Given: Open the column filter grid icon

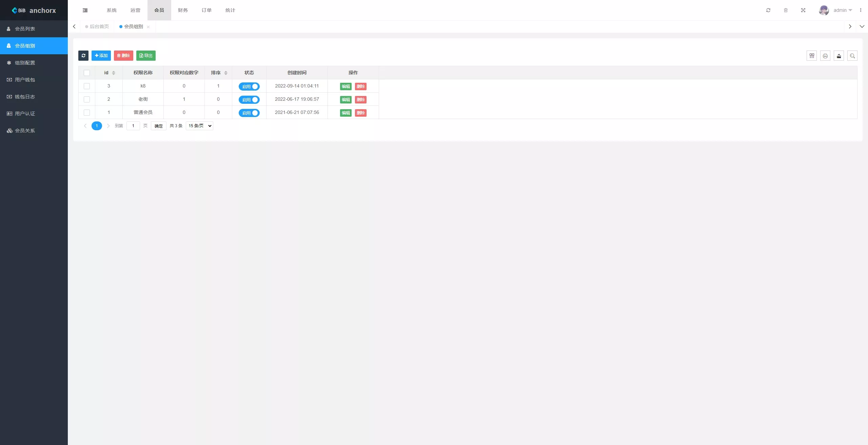Looking at the screenshot, I should pos(812,56).
